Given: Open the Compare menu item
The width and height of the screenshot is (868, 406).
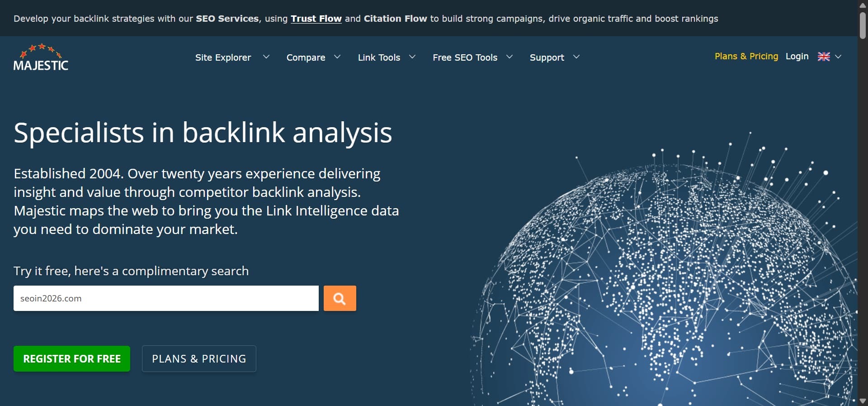Looking at the screenshot, I should click(306, 57).
